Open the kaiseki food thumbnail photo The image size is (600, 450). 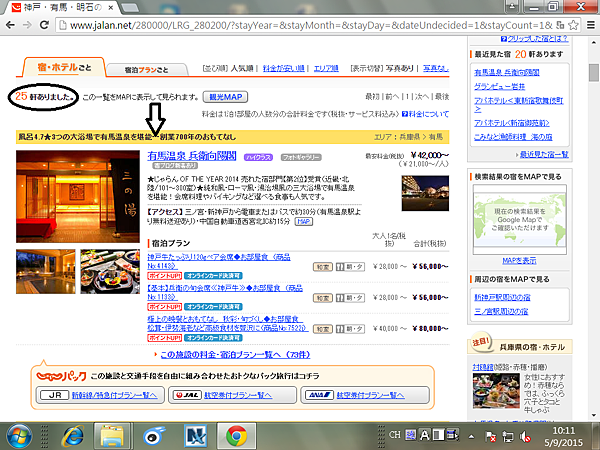[x=110, y=271]
